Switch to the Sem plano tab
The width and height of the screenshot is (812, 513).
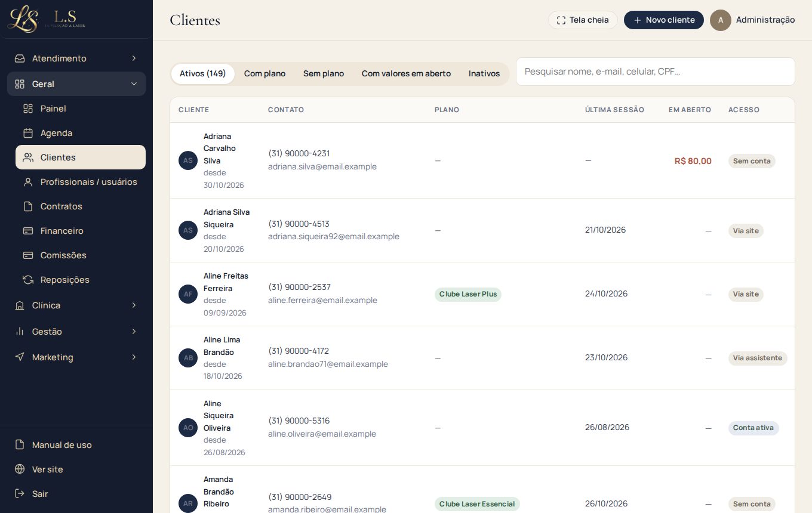pos(324,74)
